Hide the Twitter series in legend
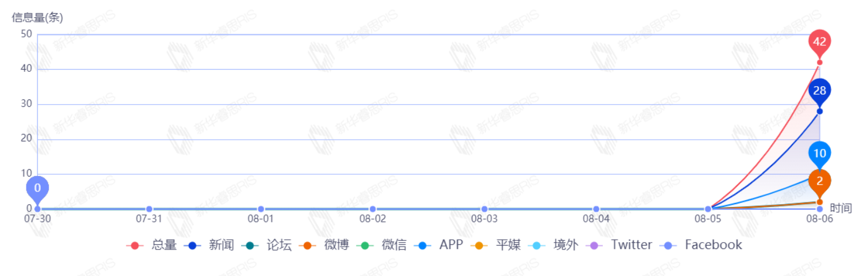The width and height of the screenshot is (868, 276). [619, 246]
